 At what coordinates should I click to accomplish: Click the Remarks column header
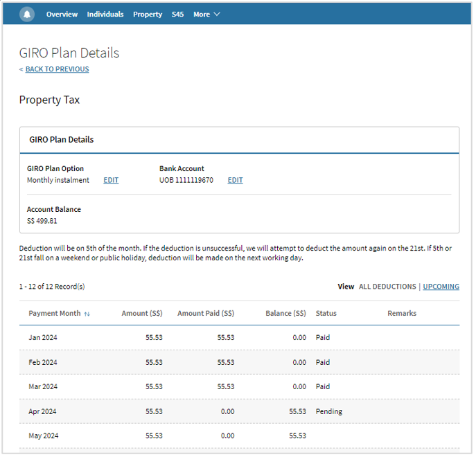tap(403, 314)
